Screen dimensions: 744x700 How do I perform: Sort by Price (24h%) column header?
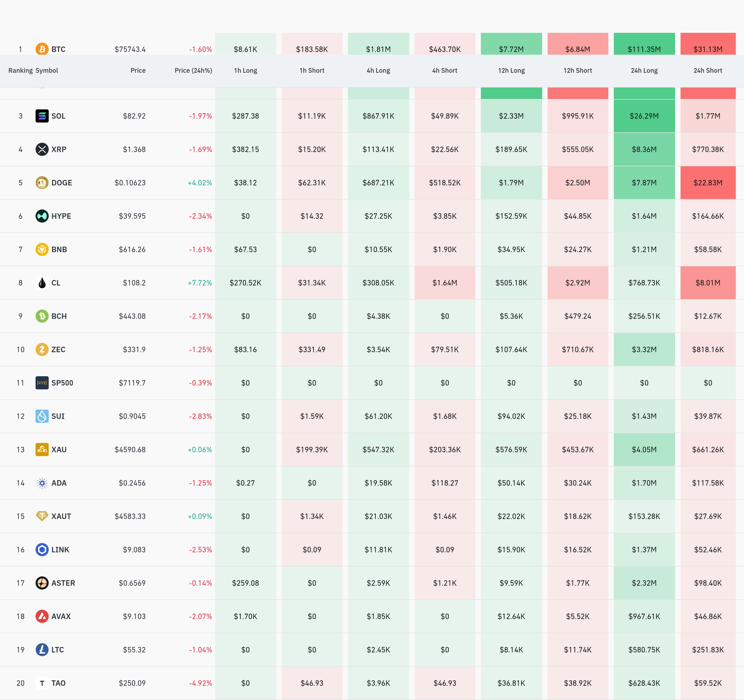[193, 70]
